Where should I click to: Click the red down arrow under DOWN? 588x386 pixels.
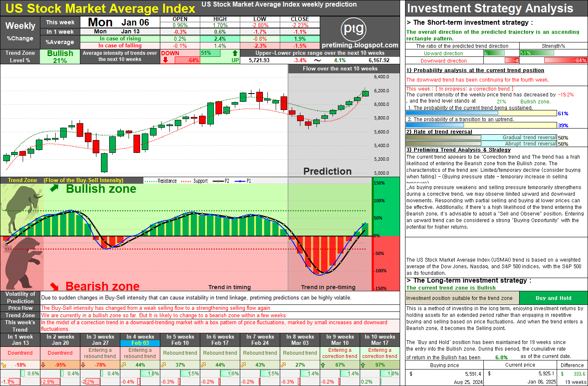[x=165, y=60]
